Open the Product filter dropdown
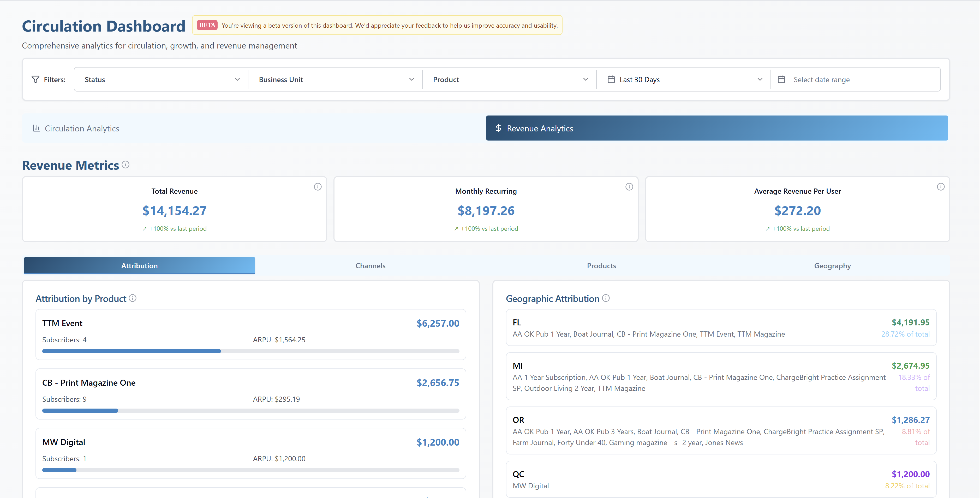 [509, 80]
